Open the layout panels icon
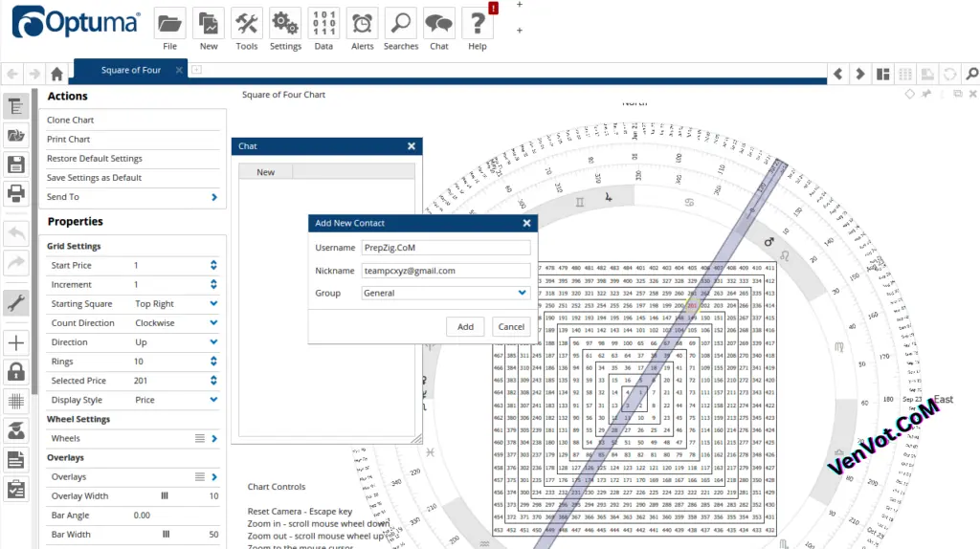The height and width of the screenshot is (549, 980). pos(882,74)
